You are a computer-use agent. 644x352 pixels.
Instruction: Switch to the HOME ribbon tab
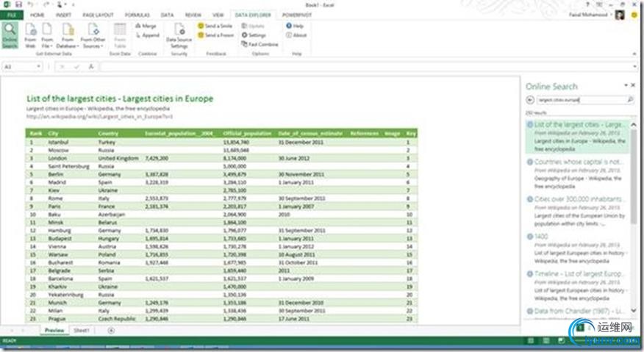point(37,15)
